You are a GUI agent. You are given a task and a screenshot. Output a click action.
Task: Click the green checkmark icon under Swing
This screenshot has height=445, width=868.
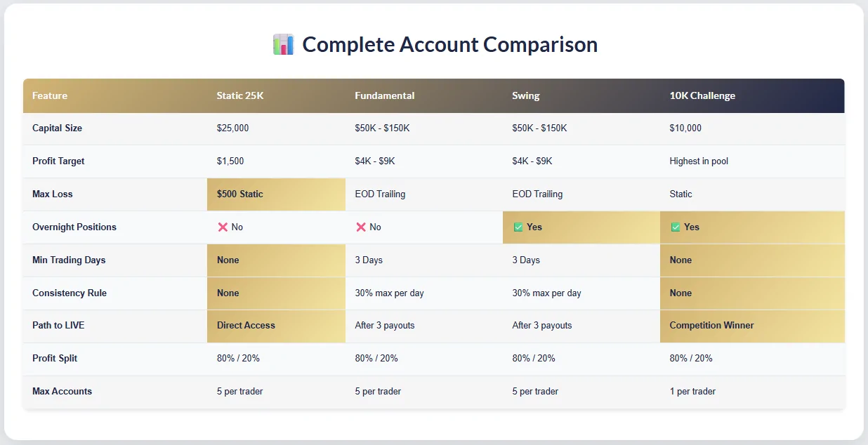[518, 227]
